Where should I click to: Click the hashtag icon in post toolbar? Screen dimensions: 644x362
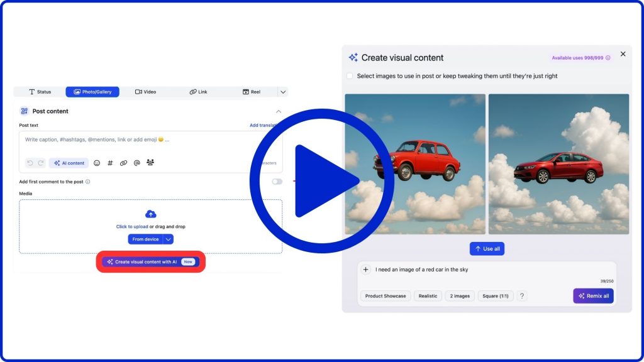click(110, 163)
